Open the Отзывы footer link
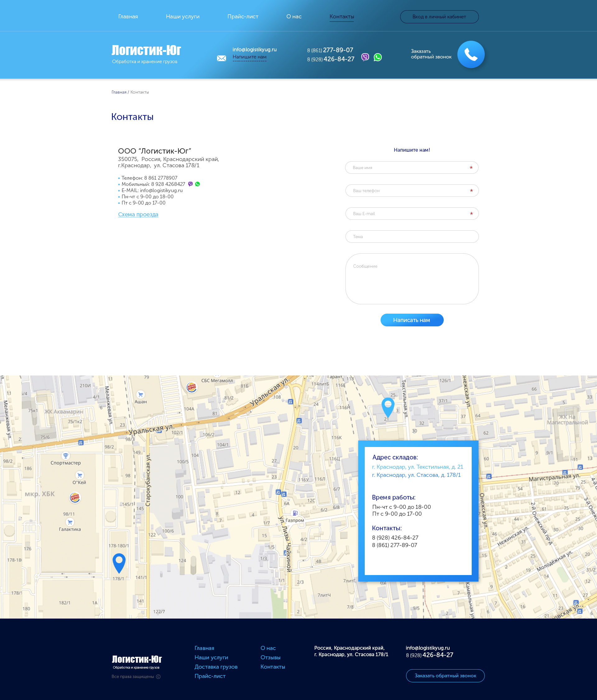The image size is (597, 700). 270,657
